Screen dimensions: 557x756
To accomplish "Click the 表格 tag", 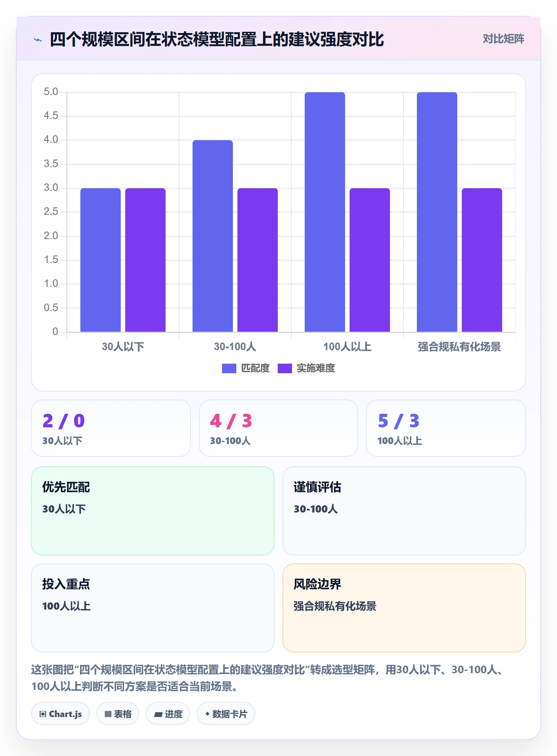I will tap(118, 714).
